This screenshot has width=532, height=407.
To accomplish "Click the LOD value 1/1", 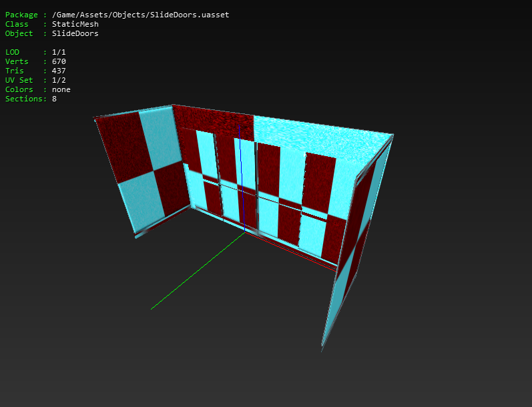I will pos(59,52).
